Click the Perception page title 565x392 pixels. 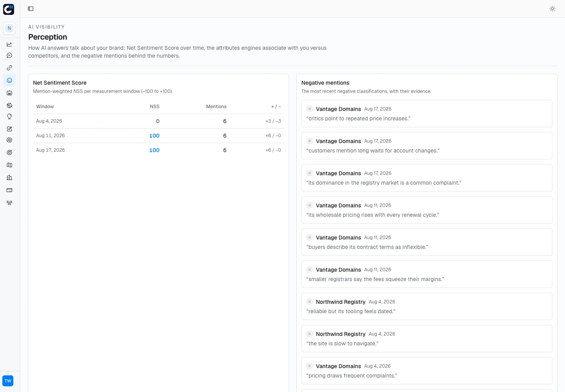47,37
